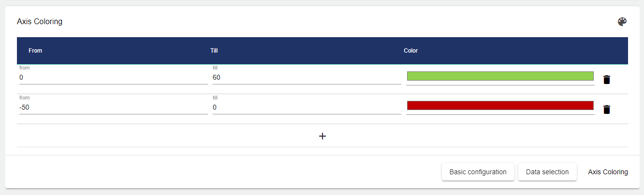
Task: Click the from field containing 0
Action: coord(112,78)
